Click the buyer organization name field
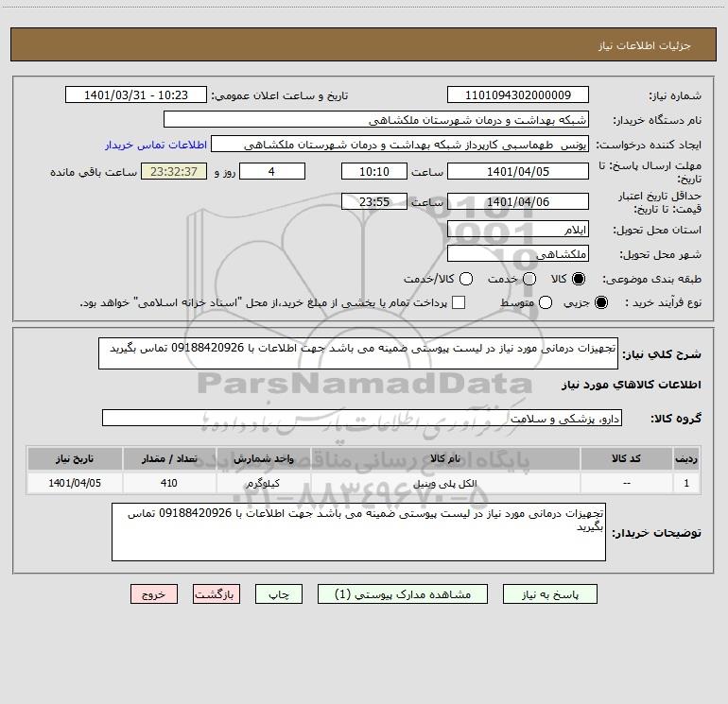The width and height of the screenshot is (728, 704). (376, 119)
